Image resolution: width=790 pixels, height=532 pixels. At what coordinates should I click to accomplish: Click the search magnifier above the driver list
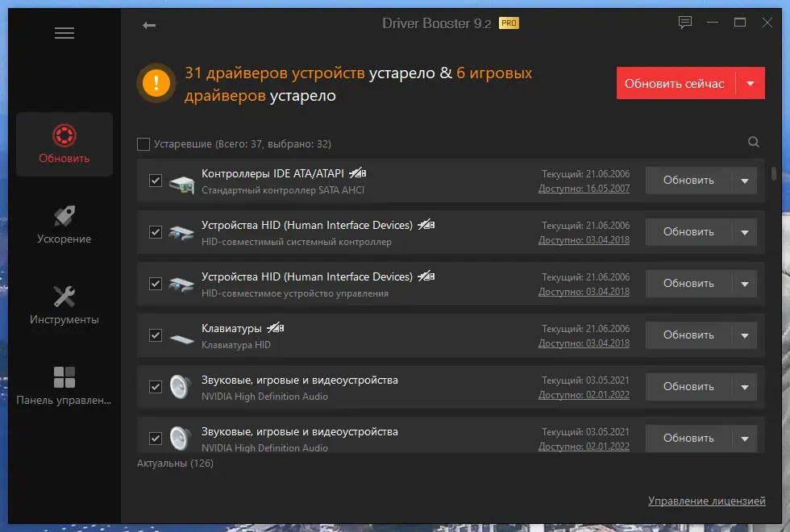point(753,142)
